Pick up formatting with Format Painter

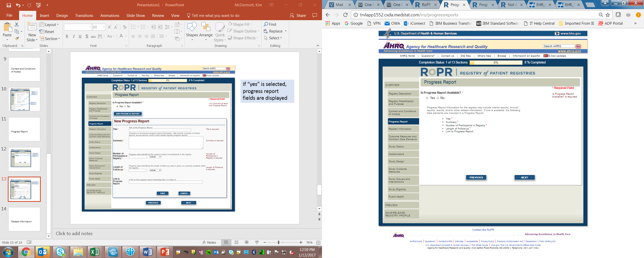tap(17, 39)
